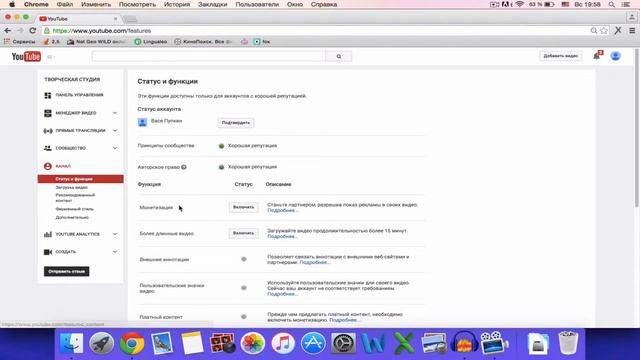640x360 pixels.
Task: Open the account avatar menu
Action: pos(616,56)
